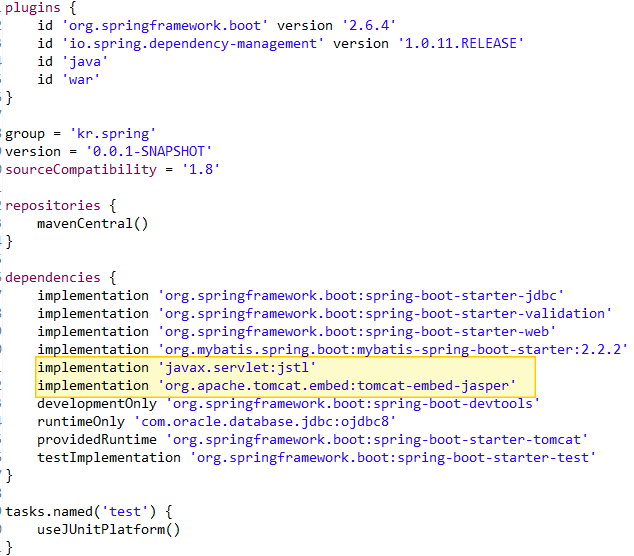The height and width of the screenshot is (556, 634).
Task: Click the '1.8' compatibility value
Action: (x=201, y=170)
